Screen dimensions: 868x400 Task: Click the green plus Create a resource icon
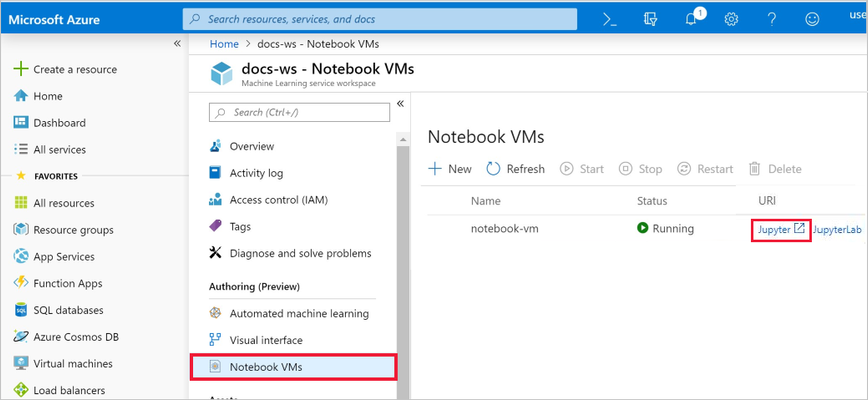20,69
